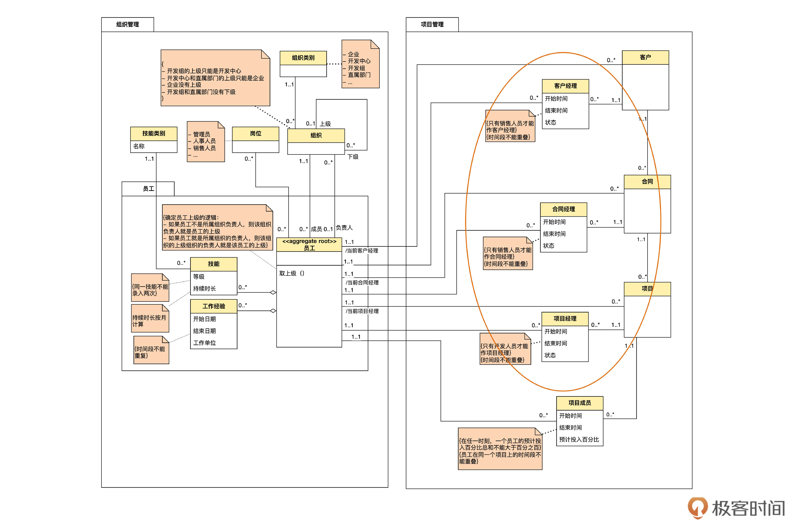Click the aggregation diamond on 技能 connector

pos(273,292)
